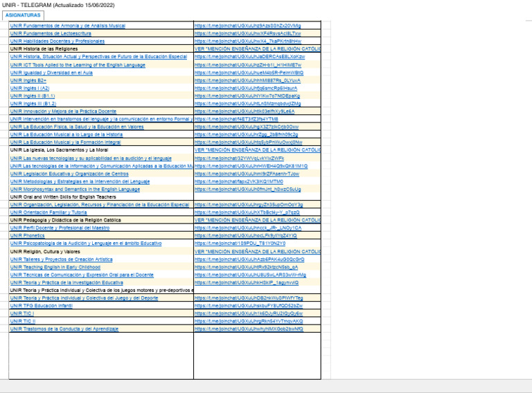Viewport: 532px width, 393px height.
Task: Click UNIR Habilidades Docentes y Profesionales
Action: 57,42
